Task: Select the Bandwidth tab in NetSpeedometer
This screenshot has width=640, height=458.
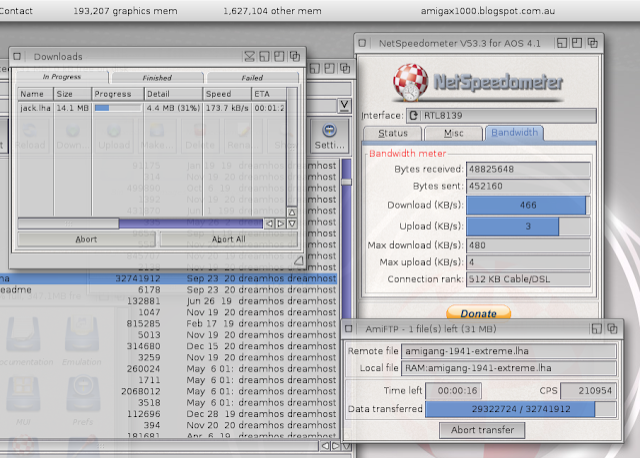Action: [514, 133]
